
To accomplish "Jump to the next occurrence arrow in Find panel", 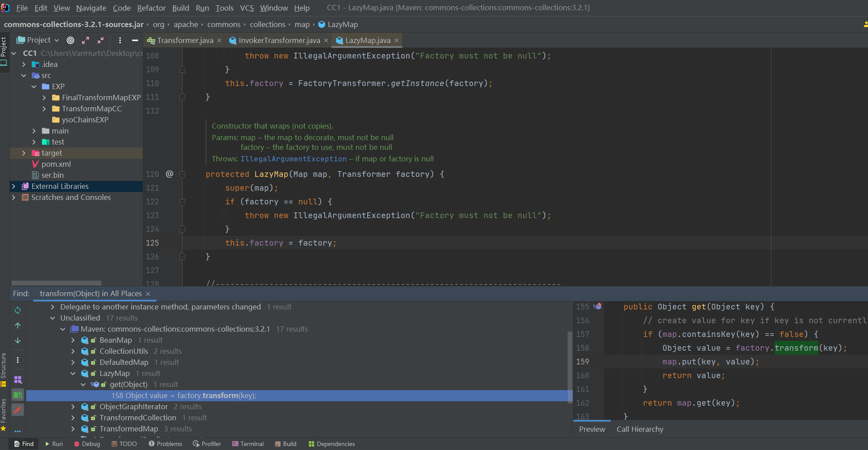I will pos(18,340).
